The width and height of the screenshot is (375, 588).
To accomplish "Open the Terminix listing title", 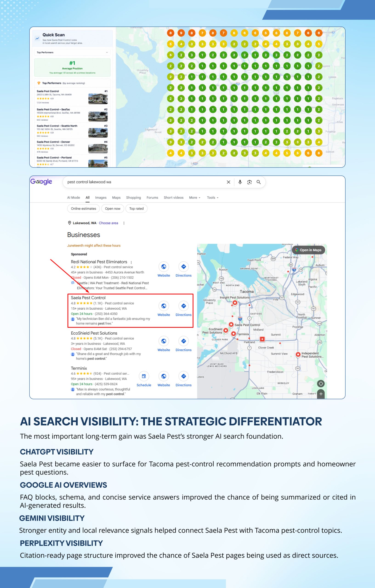I will point(79,368).
